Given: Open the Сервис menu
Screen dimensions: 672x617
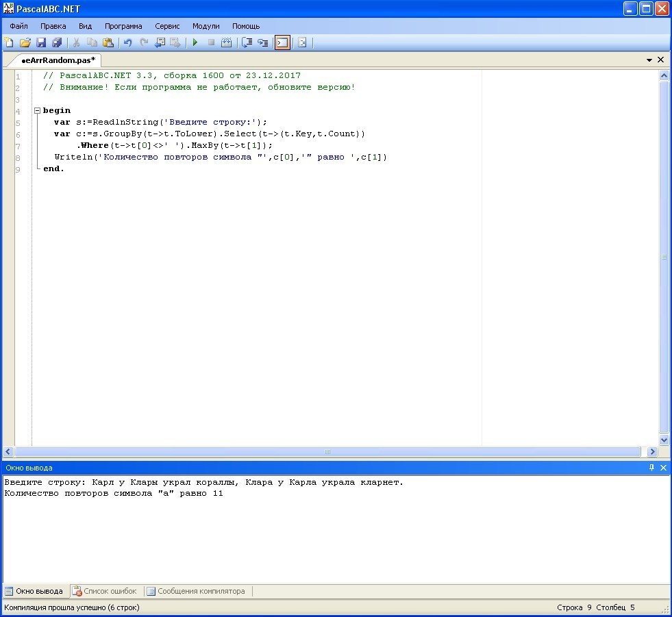Looking at the screenshot, I should [167, 26].
